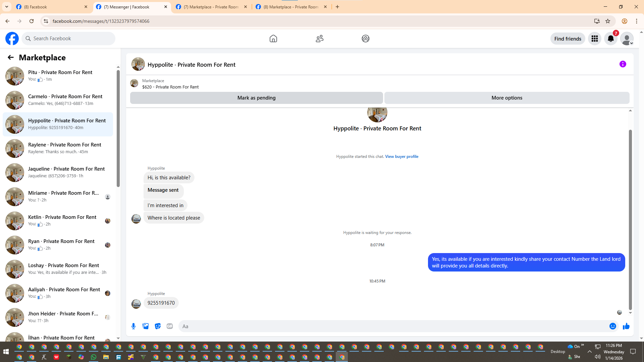
Task: Click the conversation list scrollbar
Action: [118, 127]
